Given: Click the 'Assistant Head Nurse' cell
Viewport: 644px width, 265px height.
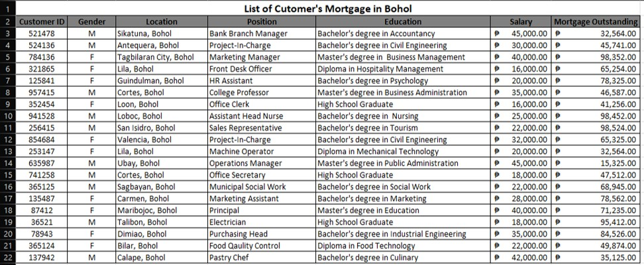Looking at the screenshot, I should pyautogui.click(x=261, y=116).
